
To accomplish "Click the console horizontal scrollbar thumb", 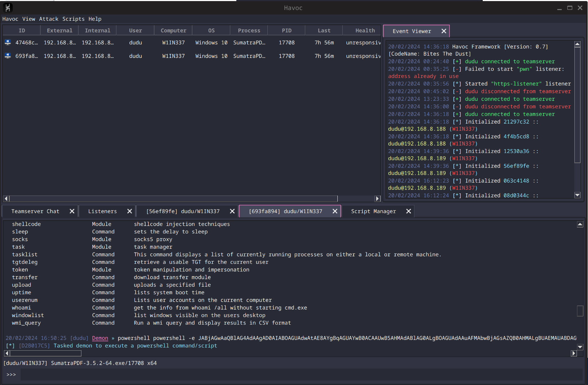I will click(46, 353).
